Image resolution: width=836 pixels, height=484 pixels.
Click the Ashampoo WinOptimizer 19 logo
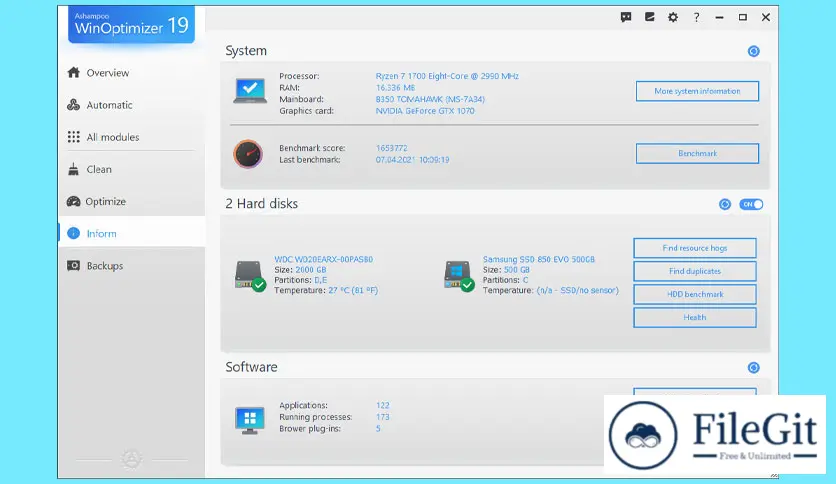(131, 25)
